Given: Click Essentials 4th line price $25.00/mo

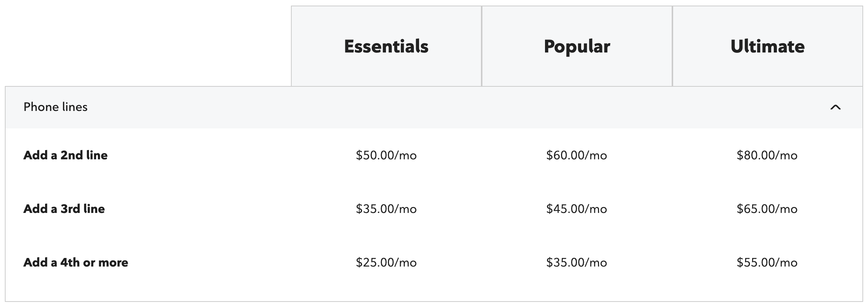Looking at the screenshot, I should click(386, 262).
